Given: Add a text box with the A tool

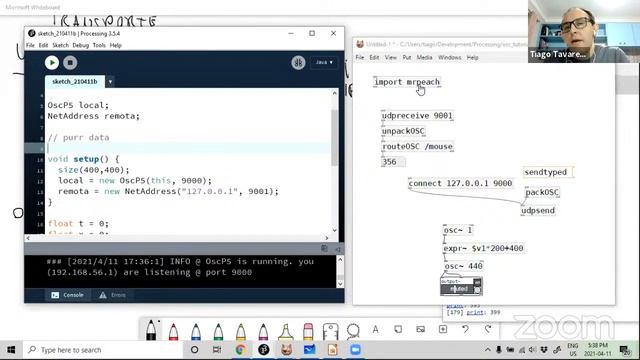Looking at the screenshot, I should click(376, 329).
